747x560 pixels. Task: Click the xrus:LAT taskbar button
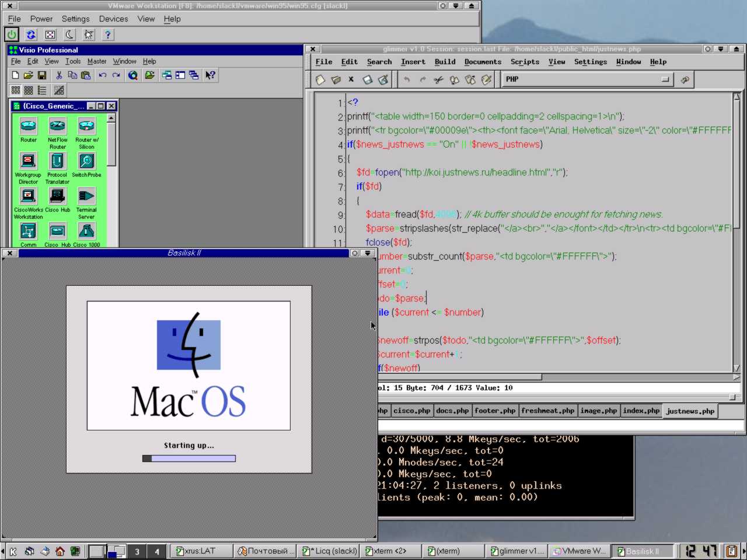tap(196, 551)
